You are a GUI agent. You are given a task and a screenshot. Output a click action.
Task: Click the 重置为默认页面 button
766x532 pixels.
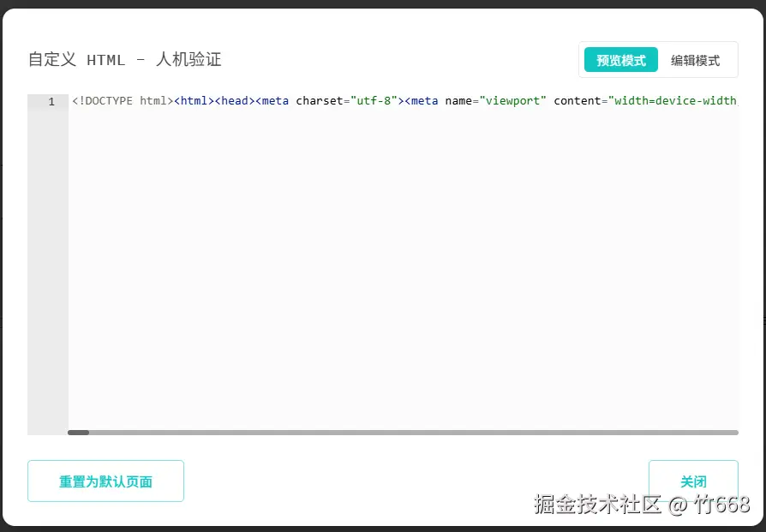pyautogui.click(x=105, y=481)
